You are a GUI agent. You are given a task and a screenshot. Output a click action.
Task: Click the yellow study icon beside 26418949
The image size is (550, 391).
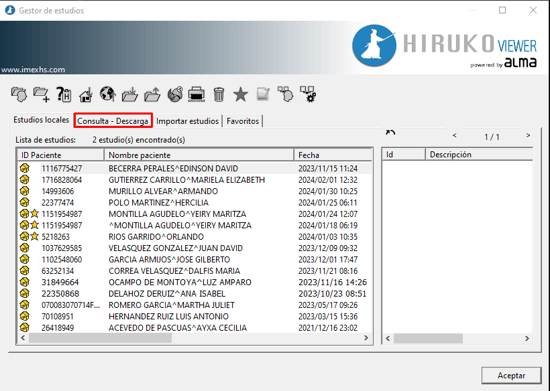click(x=24, y=328)
